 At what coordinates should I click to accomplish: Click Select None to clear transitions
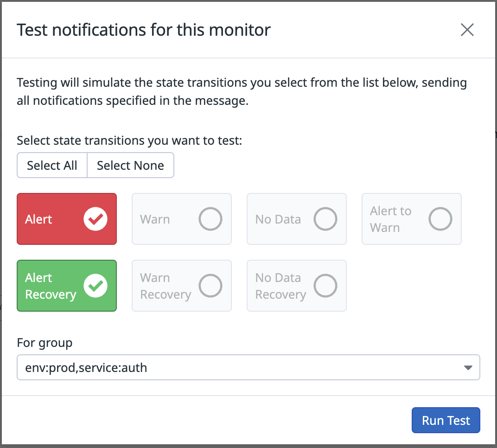(x=130, y=165)
